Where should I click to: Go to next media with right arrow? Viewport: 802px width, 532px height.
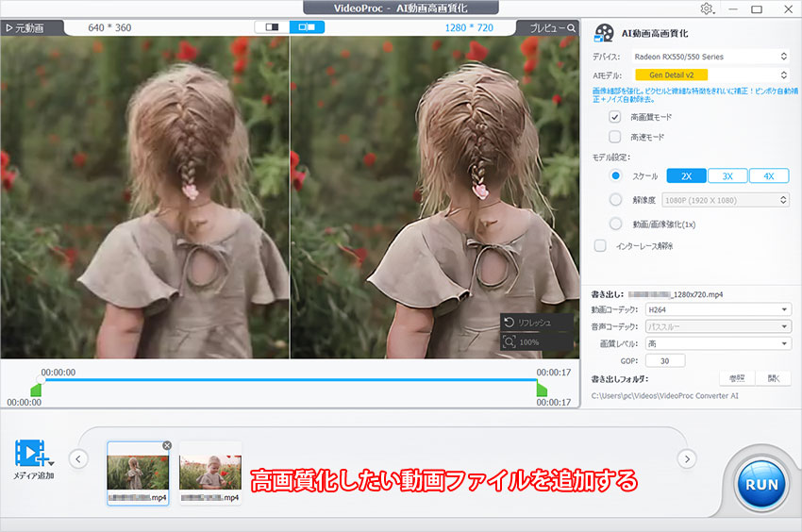(x=687, y=458)
